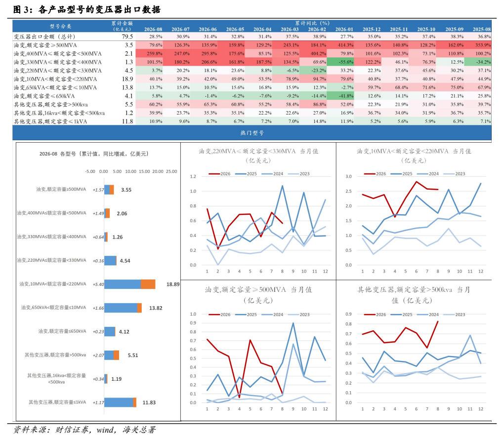Select the '型号分类' table header

[x=60, y=26]
